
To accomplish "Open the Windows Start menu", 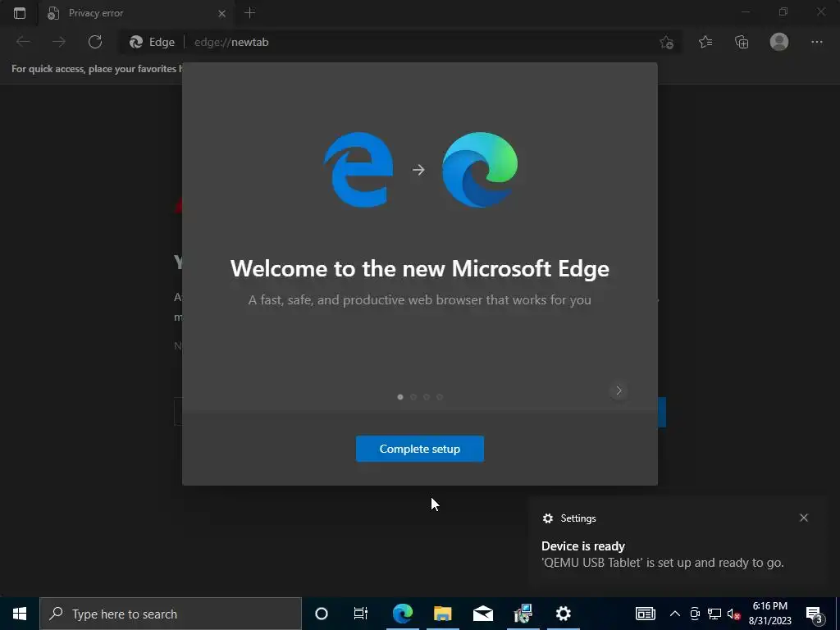I will coord(20,614).
